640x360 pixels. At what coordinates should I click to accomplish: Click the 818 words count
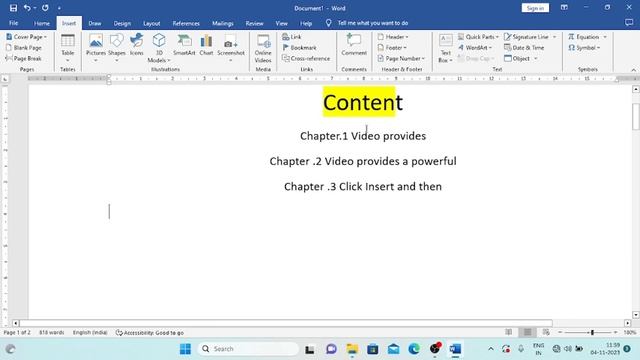51,333
